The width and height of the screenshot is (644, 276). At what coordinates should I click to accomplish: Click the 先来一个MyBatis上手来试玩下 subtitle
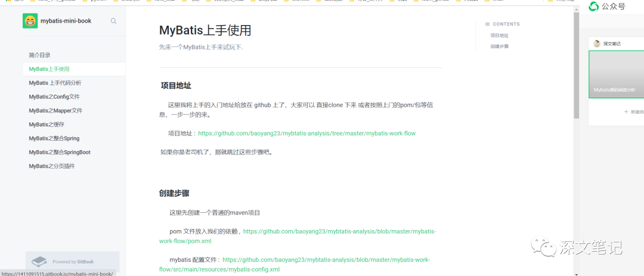[201, 47]
